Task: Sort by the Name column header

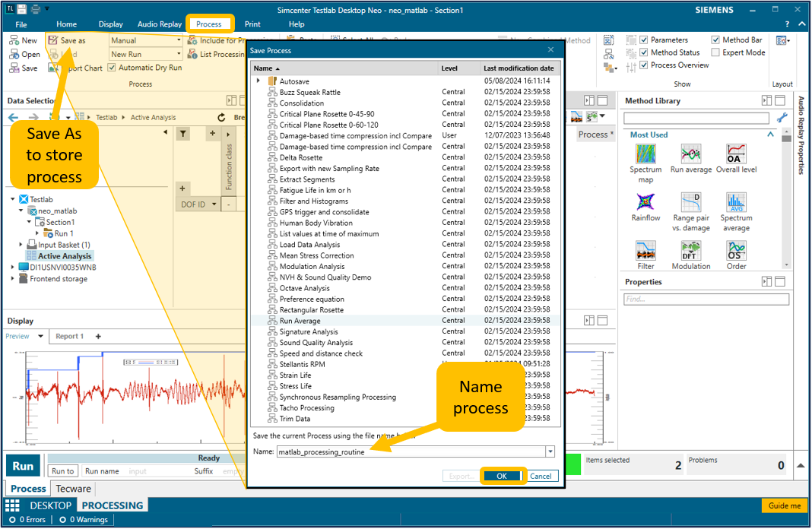Action: point(344,68)
